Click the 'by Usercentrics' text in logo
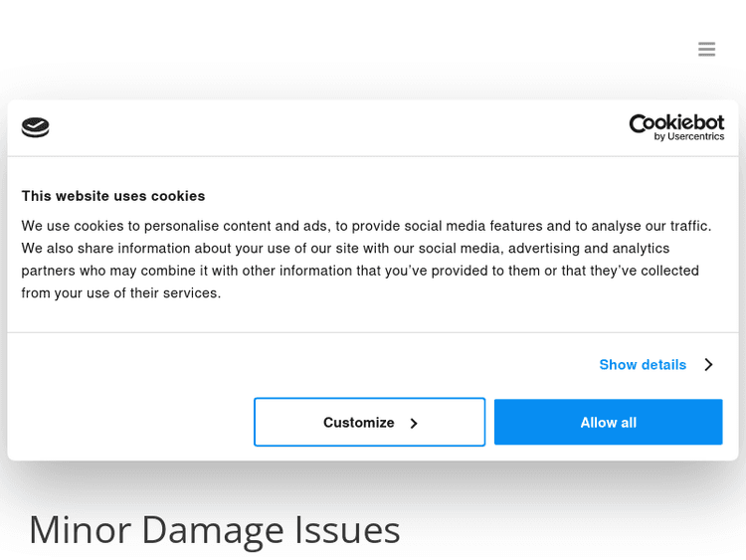The width and height of the screenshot is (746, 560). [x=689, y=137]
